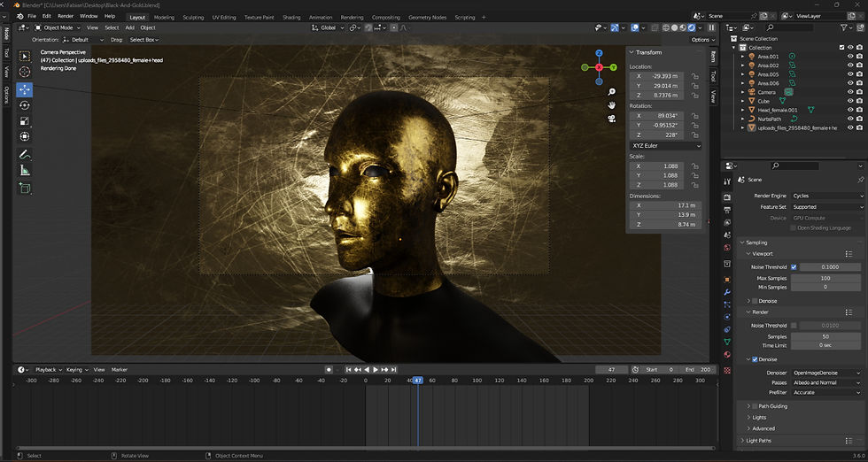Open the File menu
Viewport: 868px width, 462px height.
[x=32, y=17]
